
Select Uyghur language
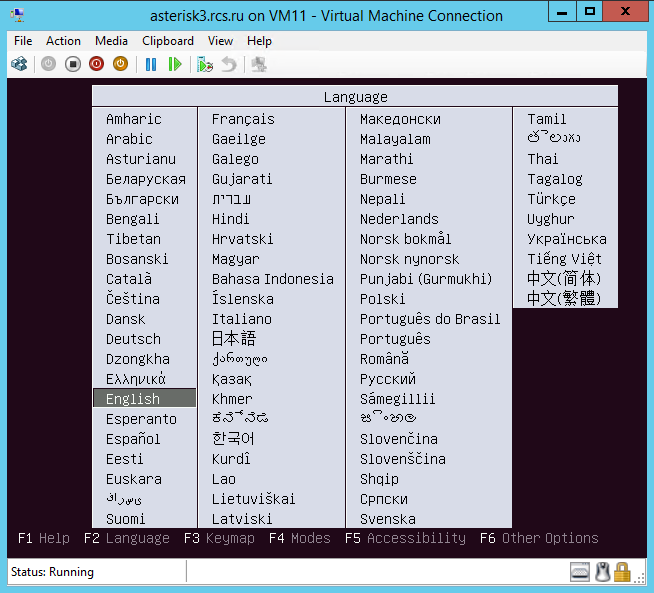[x=551, y=219]
